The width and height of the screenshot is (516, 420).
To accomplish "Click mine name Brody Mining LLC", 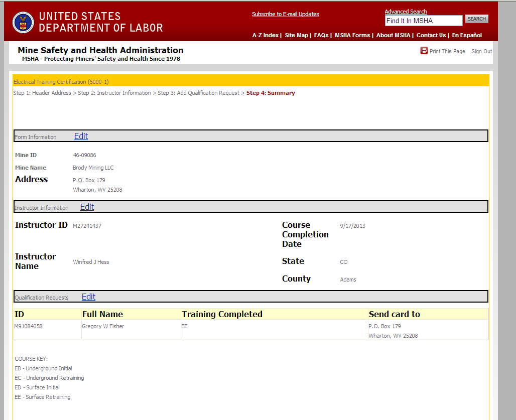I will coord(93,168).
